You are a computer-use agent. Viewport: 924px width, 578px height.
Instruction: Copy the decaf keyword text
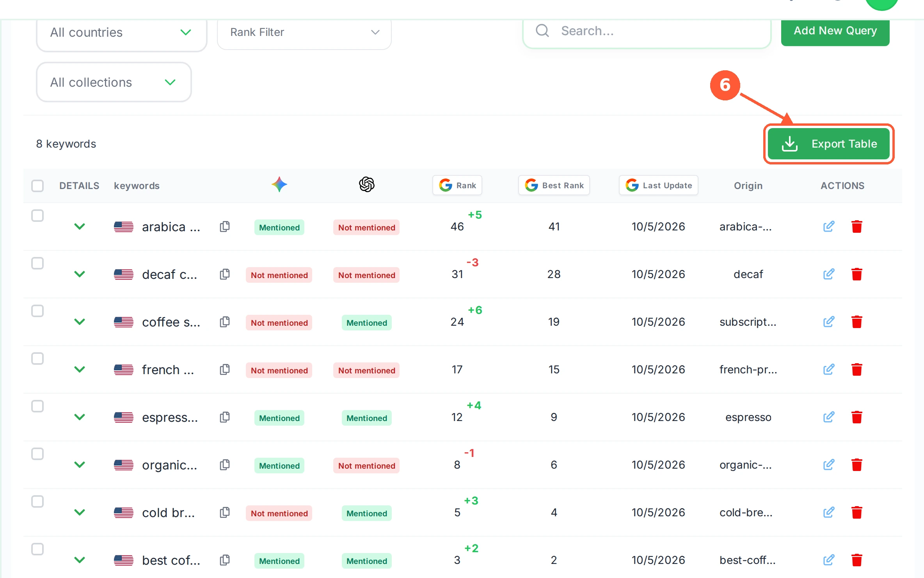point(225,274)
